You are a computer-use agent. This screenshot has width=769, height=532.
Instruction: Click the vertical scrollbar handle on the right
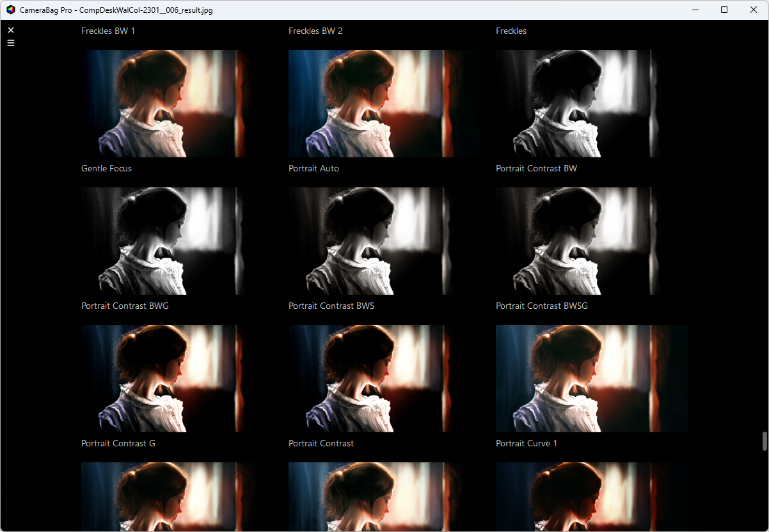(764, 441)
